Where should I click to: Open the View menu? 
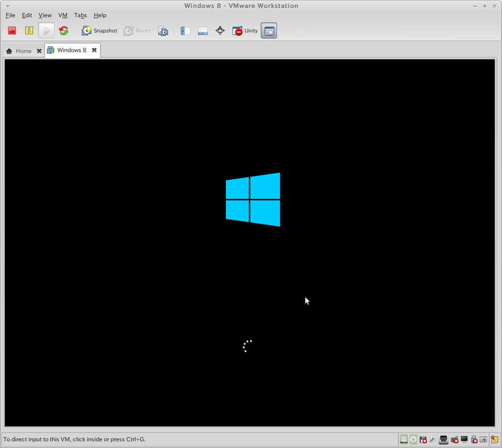click(x=45, y=15)
